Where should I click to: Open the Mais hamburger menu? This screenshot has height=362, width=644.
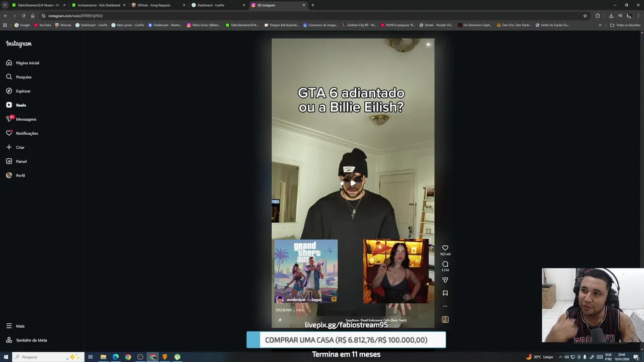click(x=9, y=326)
